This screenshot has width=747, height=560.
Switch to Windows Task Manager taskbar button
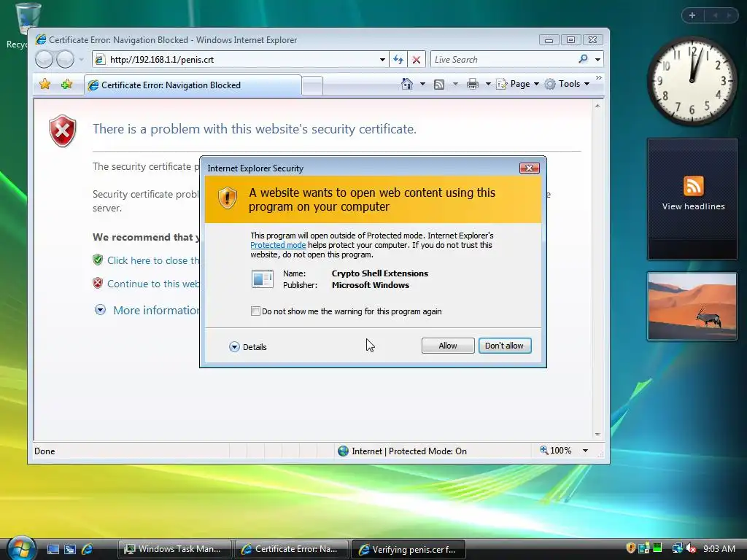pos(174,549)
